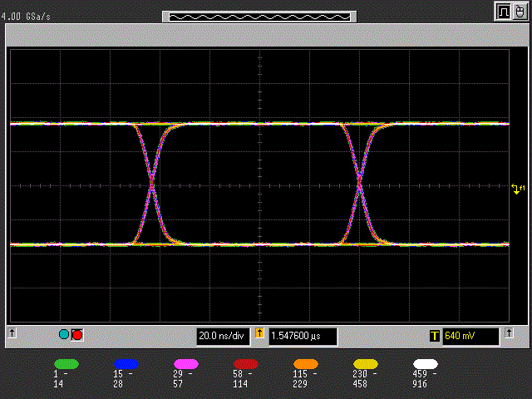Click the orange 115-229 color swatch
The image size is (532, 399).
tap(306, 364)
